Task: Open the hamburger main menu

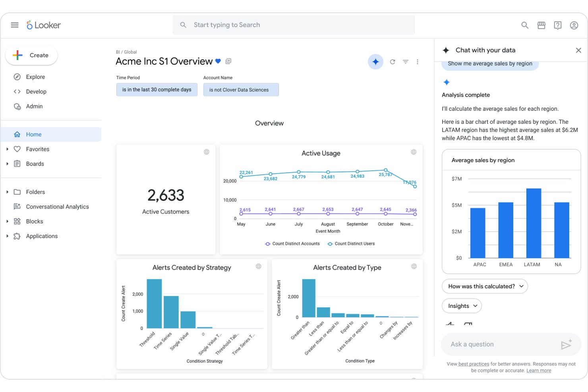Action: click(x=15, y=25)
